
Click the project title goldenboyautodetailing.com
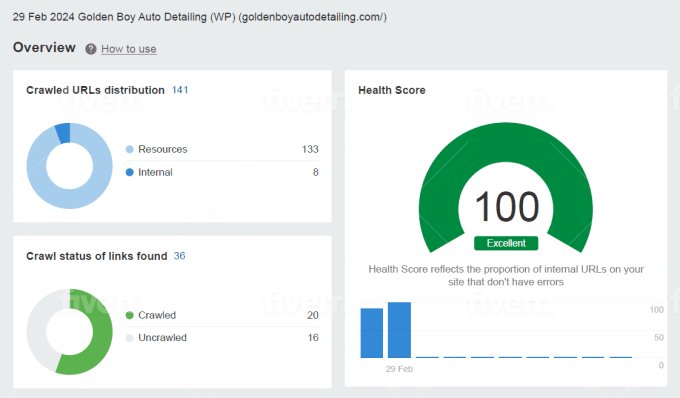point(199,17)
